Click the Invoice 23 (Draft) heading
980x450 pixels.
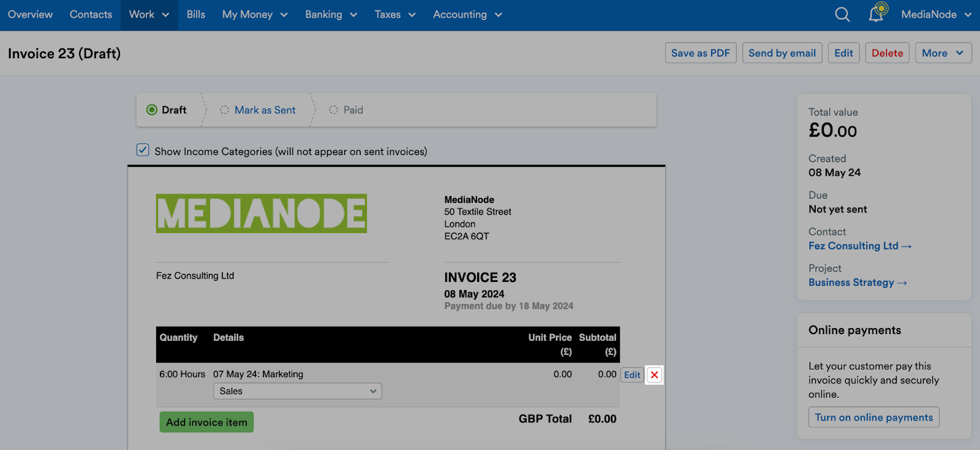[x=64, y=53]
